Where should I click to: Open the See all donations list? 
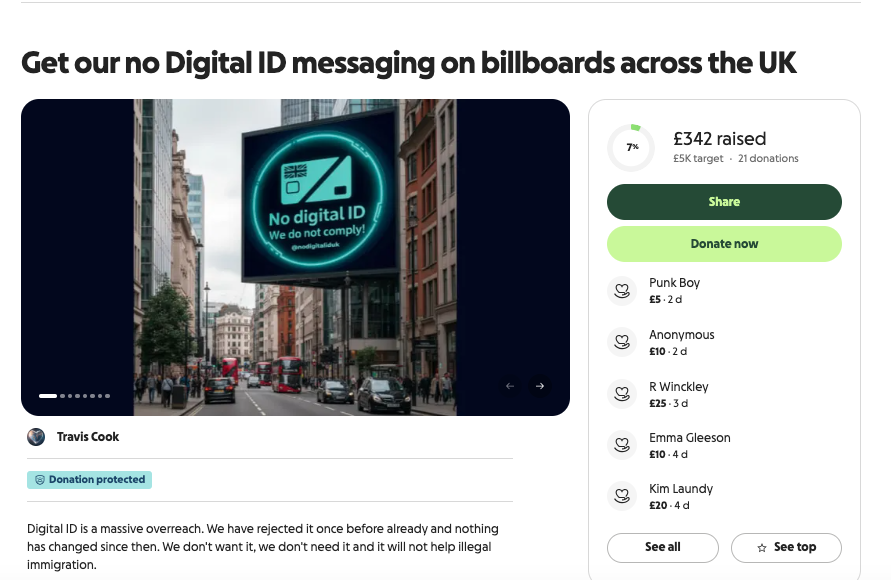(x=663, y=548)
